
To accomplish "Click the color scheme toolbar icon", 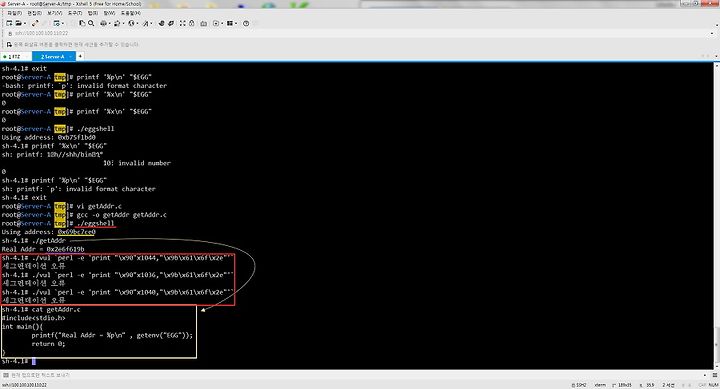I will 117,23.
